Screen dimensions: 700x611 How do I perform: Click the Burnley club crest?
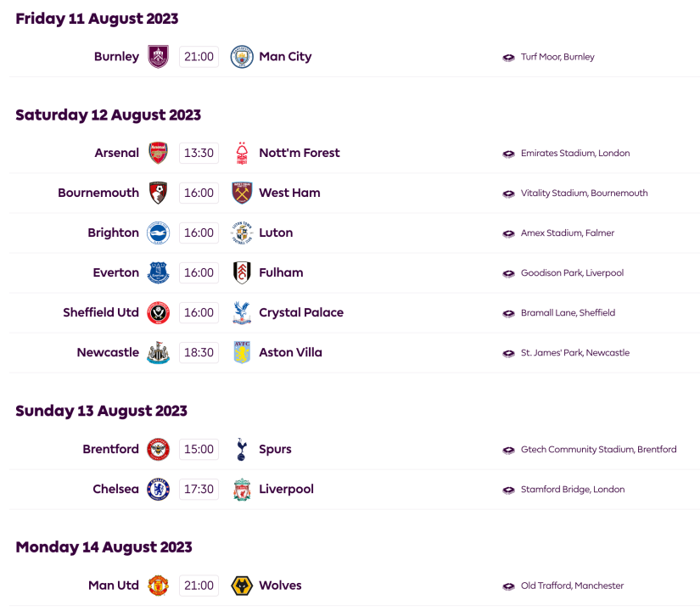tap(158, 57)
